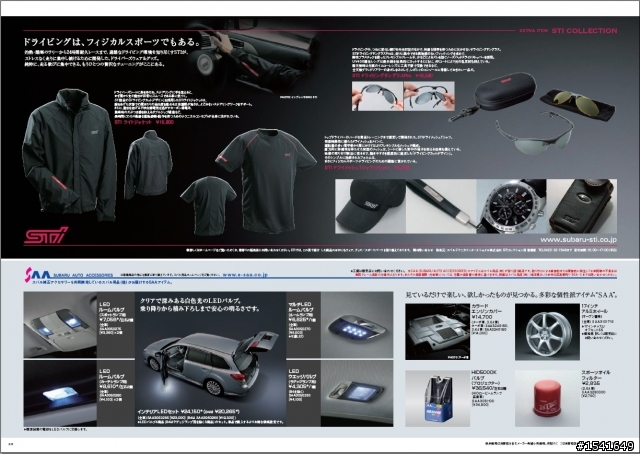
Task: Click the 'STI ドライビングサングラスPro' label
Action: [x=393, y=76]
